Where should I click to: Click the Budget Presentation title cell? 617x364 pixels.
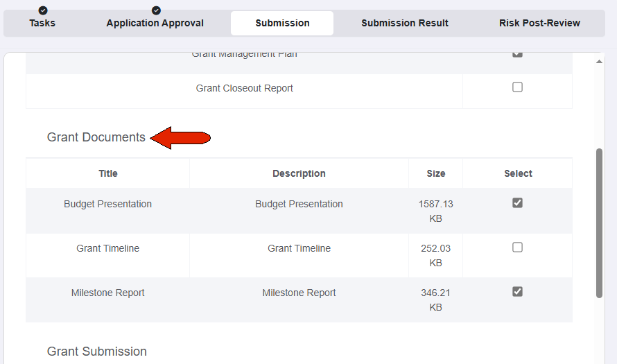tap(108, 204)
